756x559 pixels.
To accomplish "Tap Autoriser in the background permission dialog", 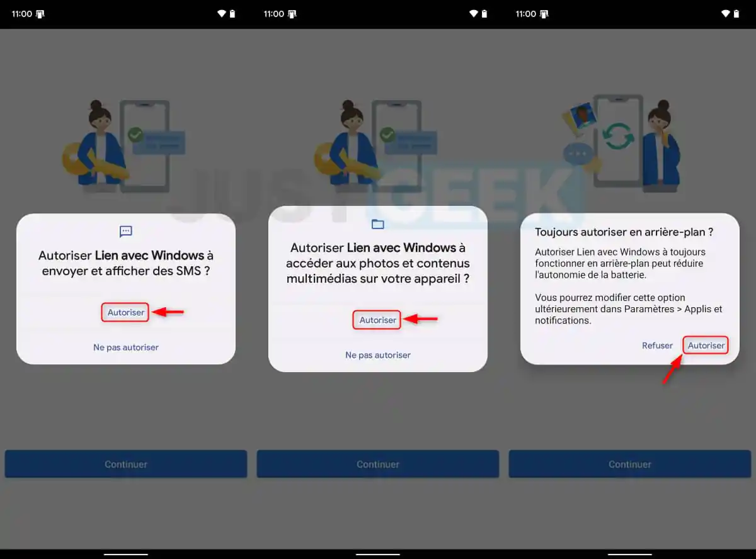I will tap(706, 346).
